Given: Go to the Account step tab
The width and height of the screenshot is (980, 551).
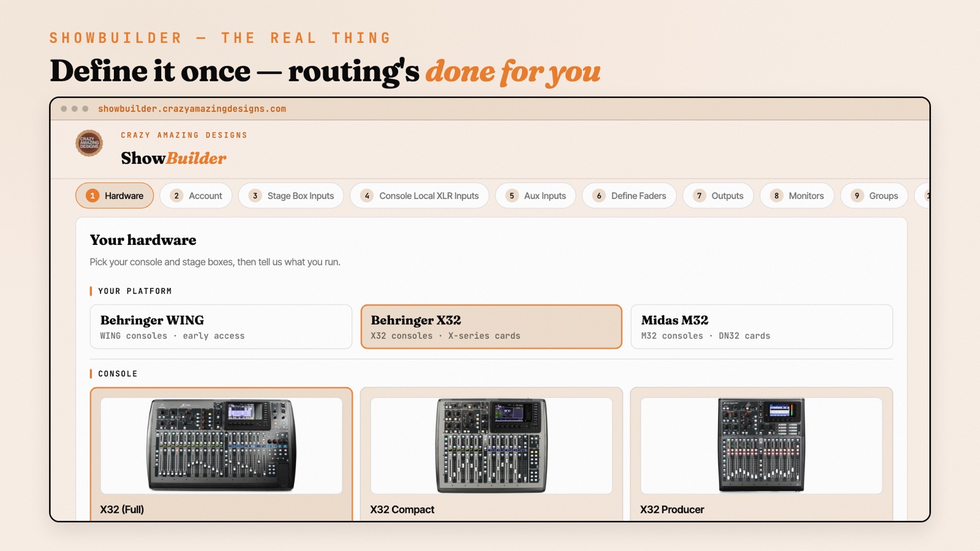Looking at the screenshot, I should [x=196, y=196].
